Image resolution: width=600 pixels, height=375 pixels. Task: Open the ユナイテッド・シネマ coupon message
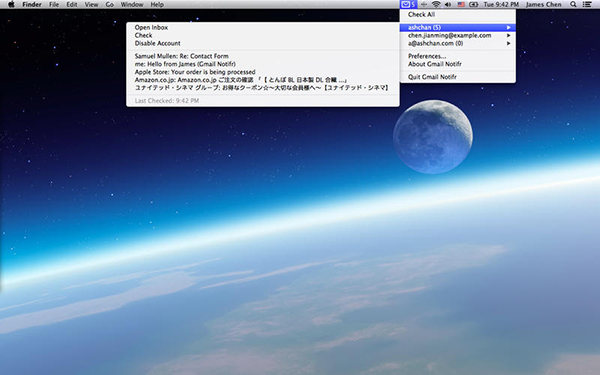(263, 88)
